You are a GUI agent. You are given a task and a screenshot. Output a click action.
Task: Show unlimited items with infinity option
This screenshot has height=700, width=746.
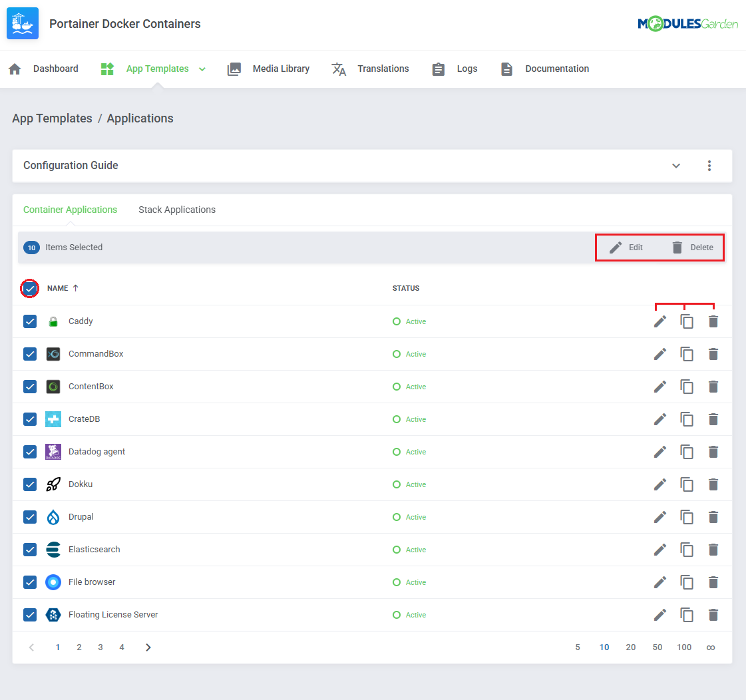(x=710, y=647)
